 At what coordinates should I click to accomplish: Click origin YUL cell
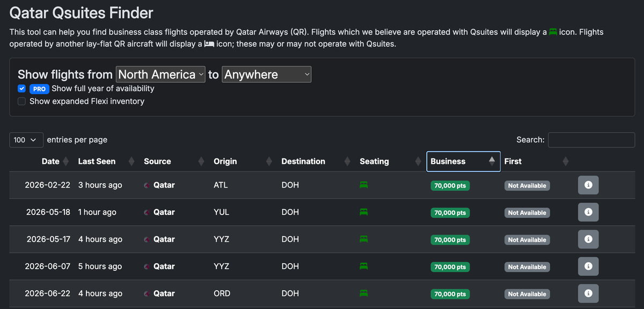pyautogui.click(x=221, y=212)
